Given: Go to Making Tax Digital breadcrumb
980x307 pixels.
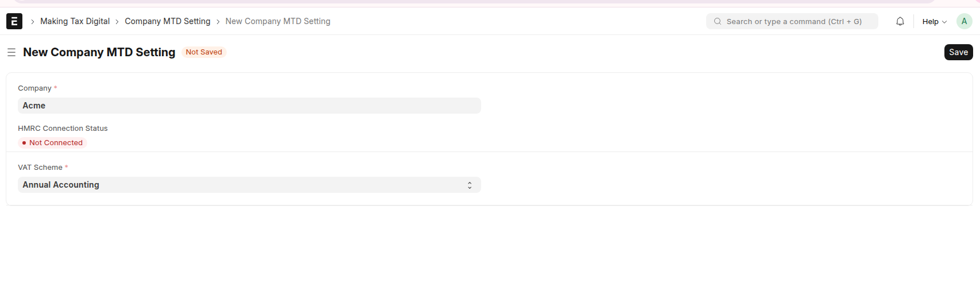Looking at the screenshot, I should click(x=75, y=21).
